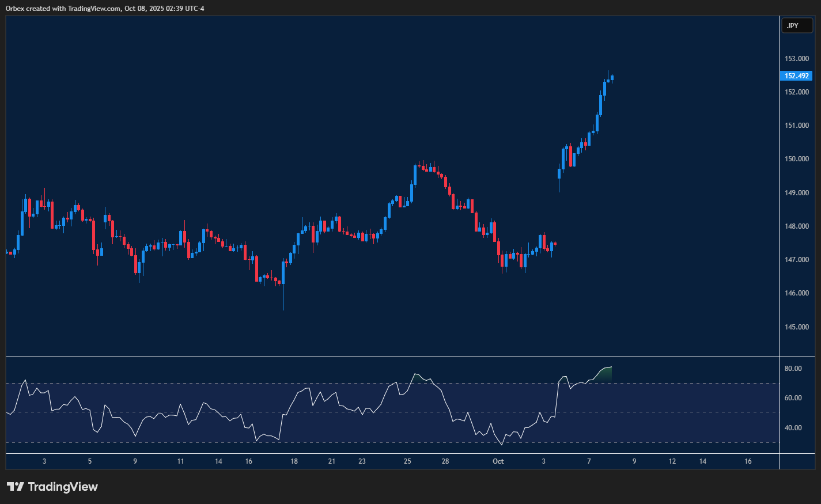Click the 25 date label on time axis
Screen dimensions: 821x504
click(407, 461)
